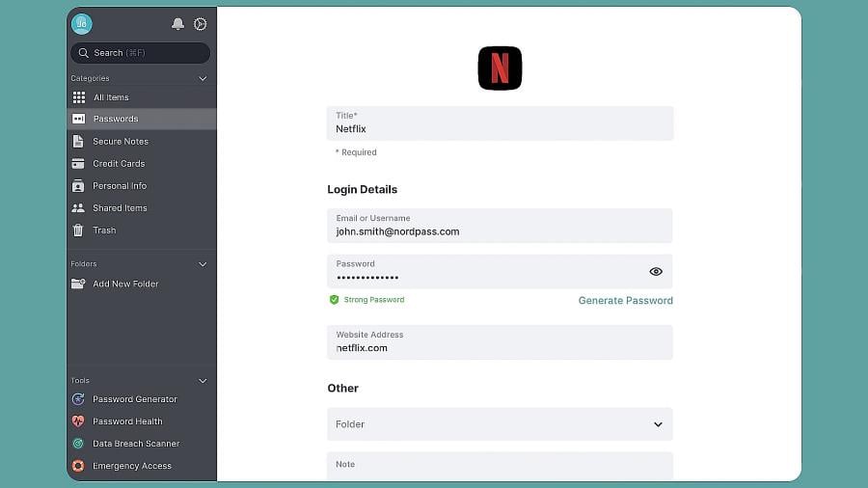Image resolution: width=868 pixels, height=488 pixels.
Task: Click the Password Generator icon
Action: pyautogui.click(x=78, y=399)
